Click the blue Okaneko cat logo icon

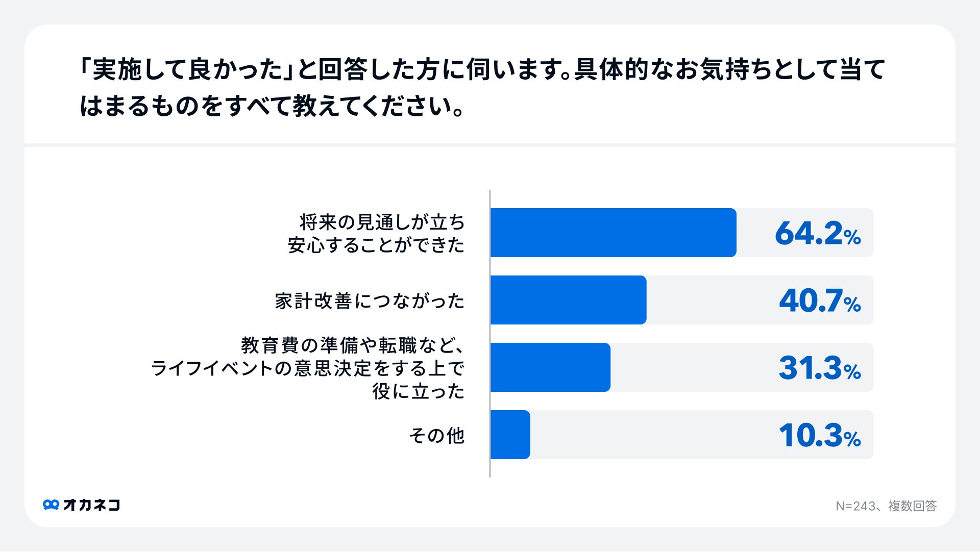click(51, 505)
